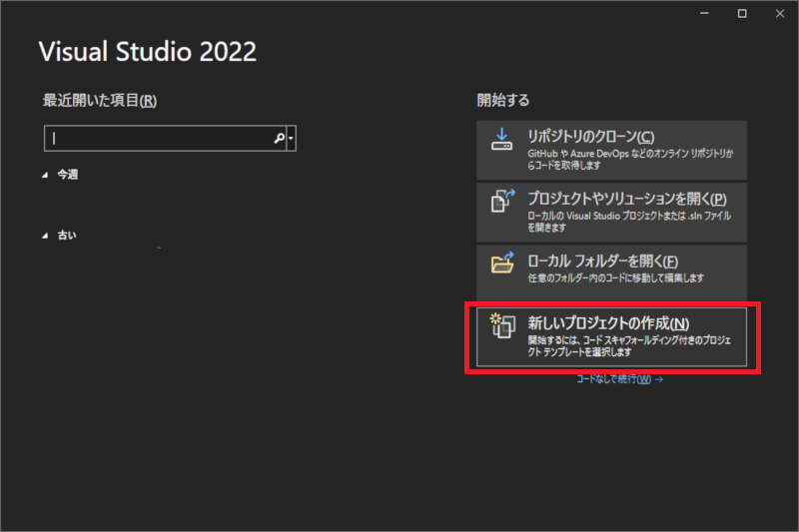
Task: Click the 今週 group label
Action: point(67,175)
